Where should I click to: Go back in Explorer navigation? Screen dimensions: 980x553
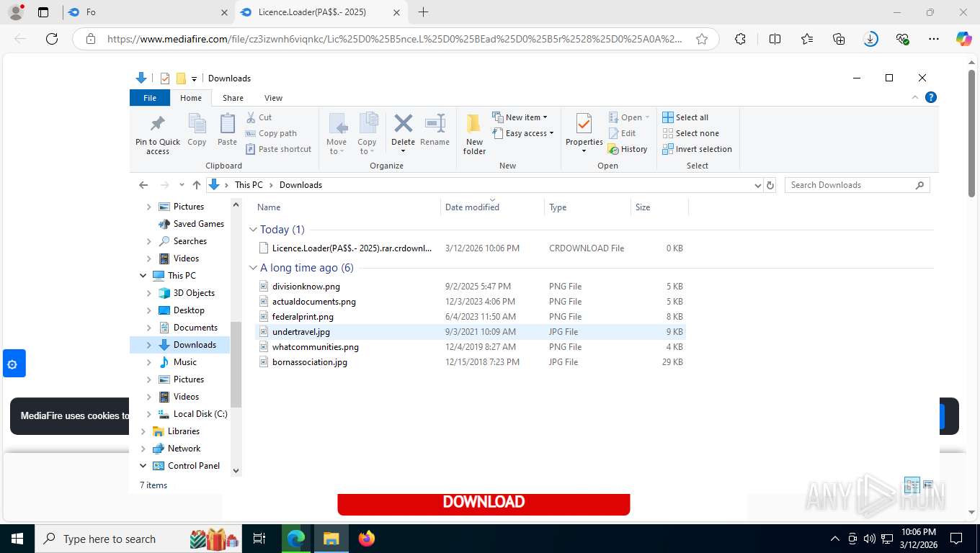pos(143,185)
